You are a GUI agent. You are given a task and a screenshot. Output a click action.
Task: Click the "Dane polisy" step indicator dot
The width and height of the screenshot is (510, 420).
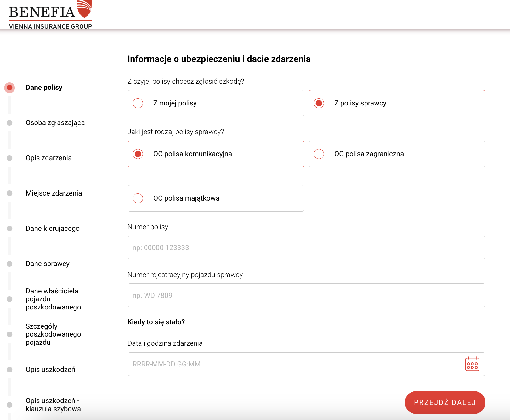click(9, 88)
